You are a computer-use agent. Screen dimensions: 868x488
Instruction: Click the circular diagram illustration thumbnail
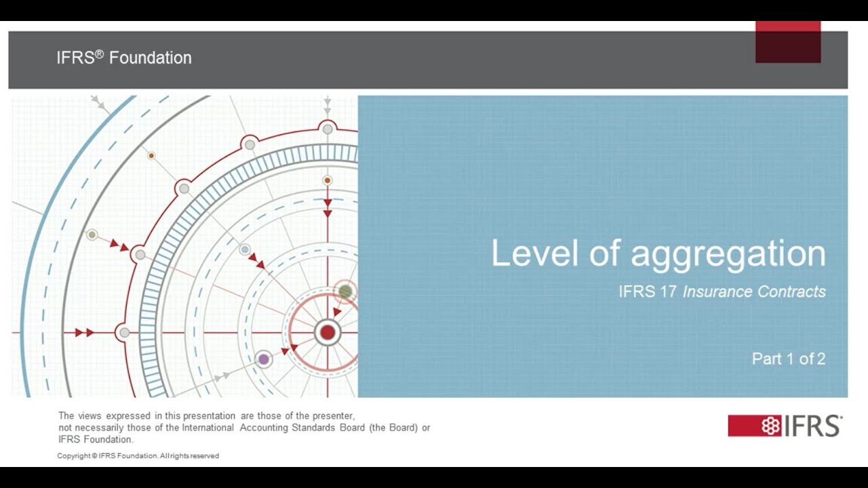pyautogui.click(x=184, y=246)
